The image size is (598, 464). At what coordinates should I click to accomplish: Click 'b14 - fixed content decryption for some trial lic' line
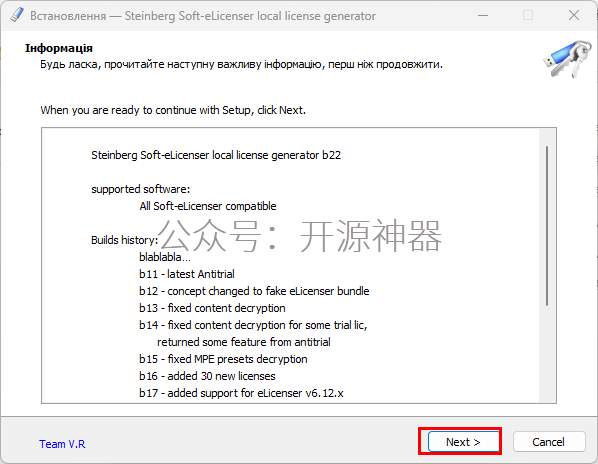[253, 325]
